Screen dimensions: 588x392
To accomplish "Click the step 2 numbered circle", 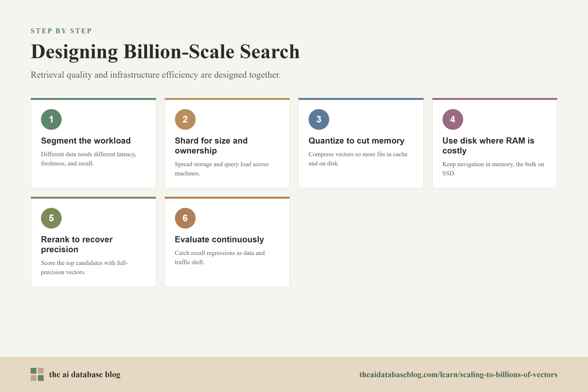I will click(x=185, y=119).
